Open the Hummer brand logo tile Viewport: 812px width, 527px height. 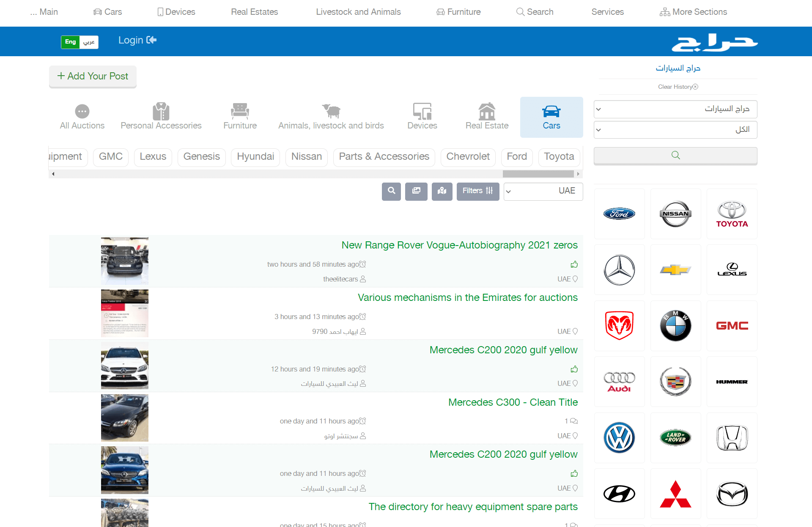click(x=732, y=382)
